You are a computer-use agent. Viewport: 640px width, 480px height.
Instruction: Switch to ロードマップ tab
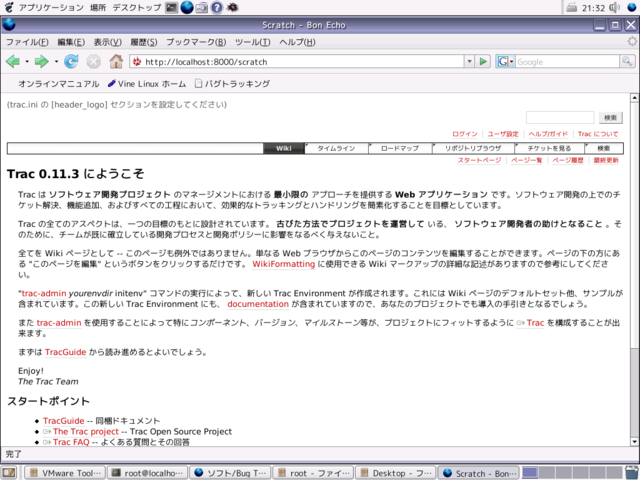click(400, 148)
